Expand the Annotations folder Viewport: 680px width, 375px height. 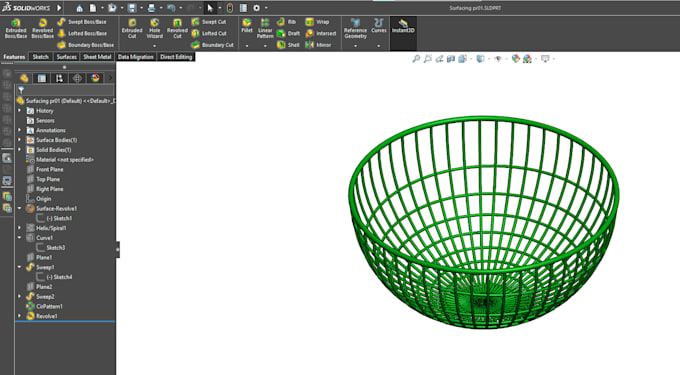click(20, 130)
